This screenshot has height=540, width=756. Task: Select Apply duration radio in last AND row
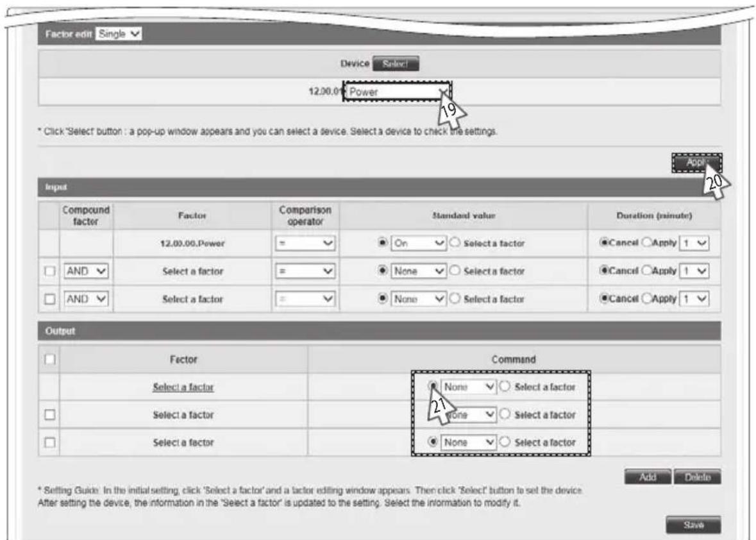point(647,298)
